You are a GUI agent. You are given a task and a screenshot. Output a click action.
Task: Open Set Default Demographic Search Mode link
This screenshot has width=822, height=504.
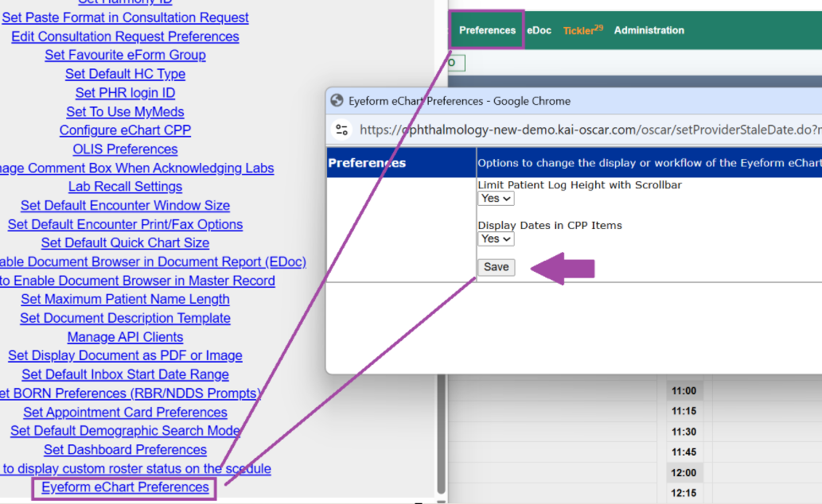coord(125,431)
